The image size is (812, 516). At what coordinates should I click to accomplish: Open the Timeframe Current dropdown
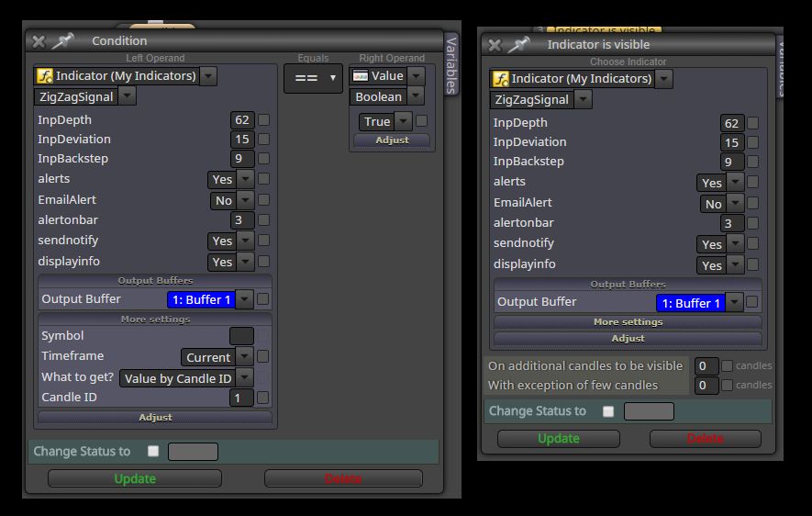click(x=244, y=357)
